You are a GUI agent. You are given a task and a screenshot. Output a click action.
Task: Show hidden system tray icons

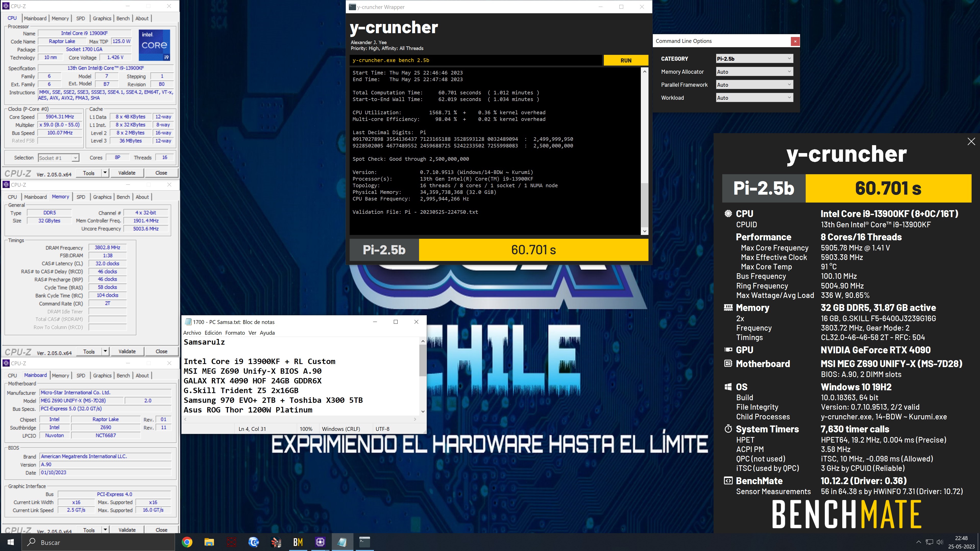(x=918, y=542)
